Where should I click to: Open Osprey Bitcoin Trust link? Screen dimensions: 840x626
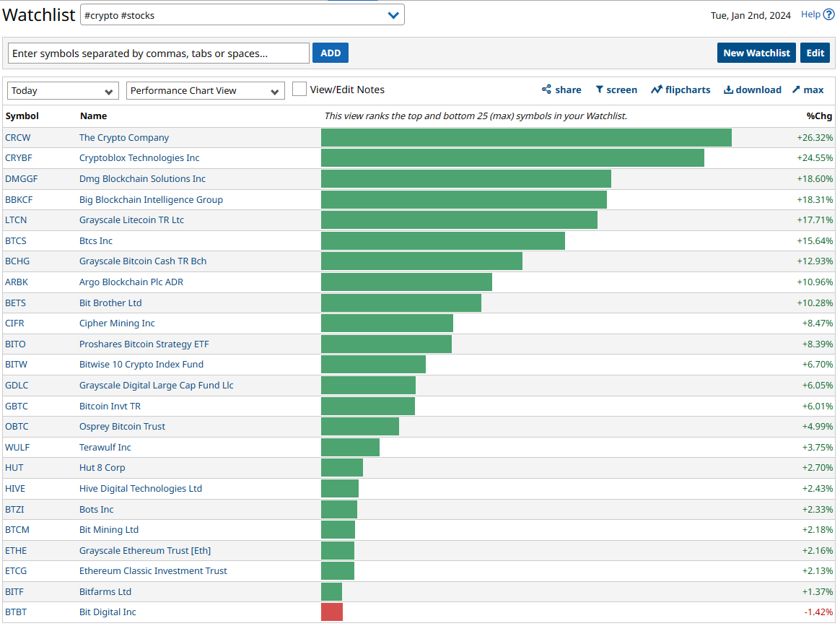(122, 427)
